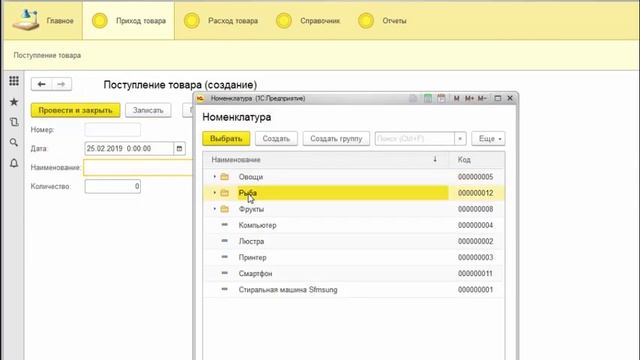
Task: Focus the Количество input field
Action: click(x=113, y=187)
